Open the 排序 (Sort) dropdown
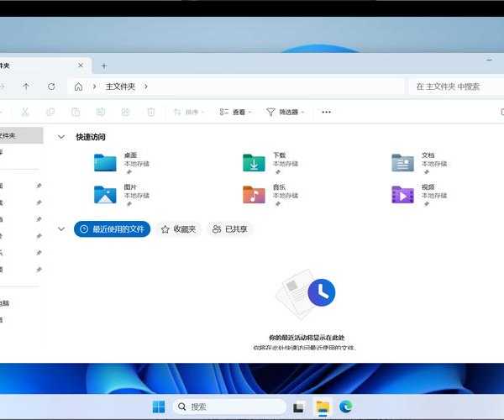This screenshot has width=504, height=420. (190, 112)
